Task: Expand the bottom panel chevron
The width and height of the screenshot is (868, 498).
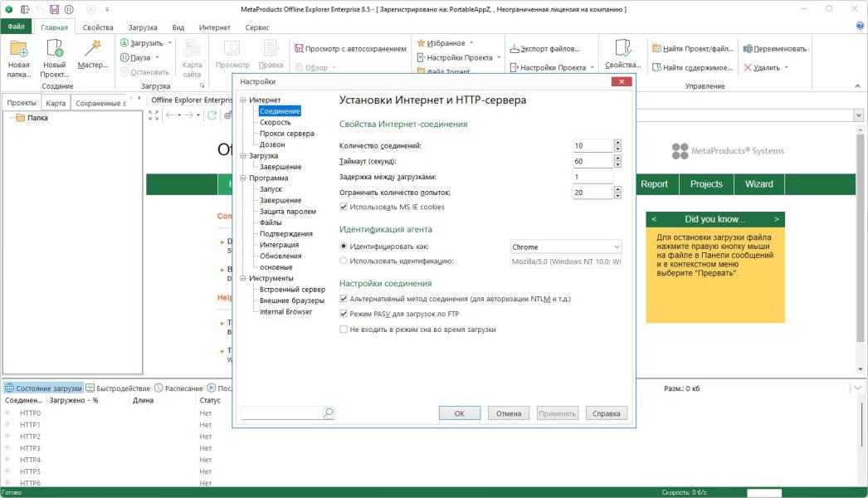Action: pos(857,388)
